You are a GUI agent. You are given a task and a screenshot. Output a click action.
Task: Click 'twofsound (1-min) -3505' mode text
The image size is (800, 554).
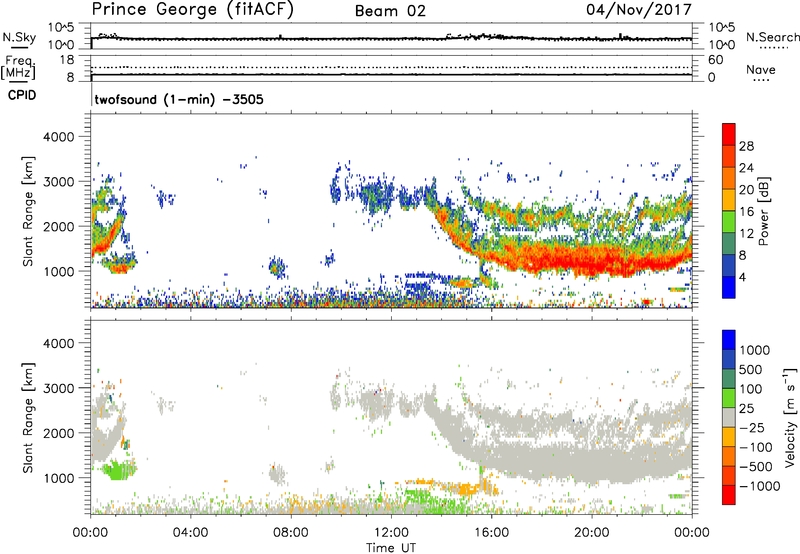point(179,99)
